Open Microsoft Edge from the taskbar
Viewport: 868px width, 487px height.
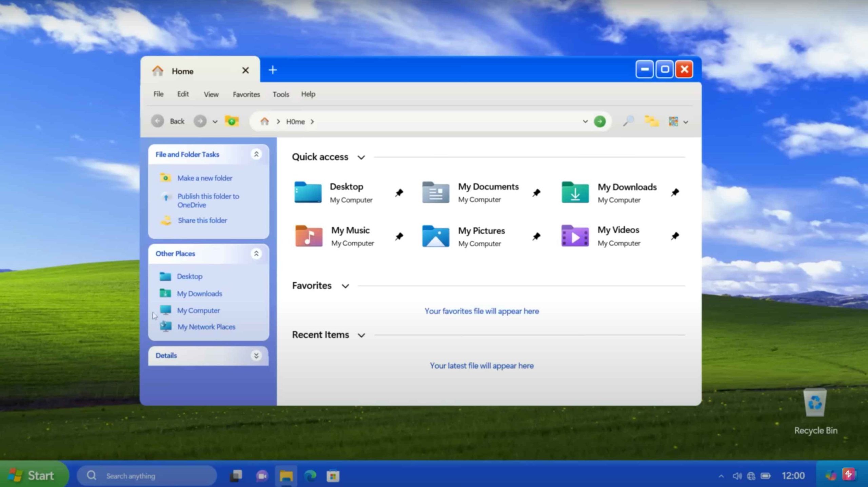pos(310,476)
